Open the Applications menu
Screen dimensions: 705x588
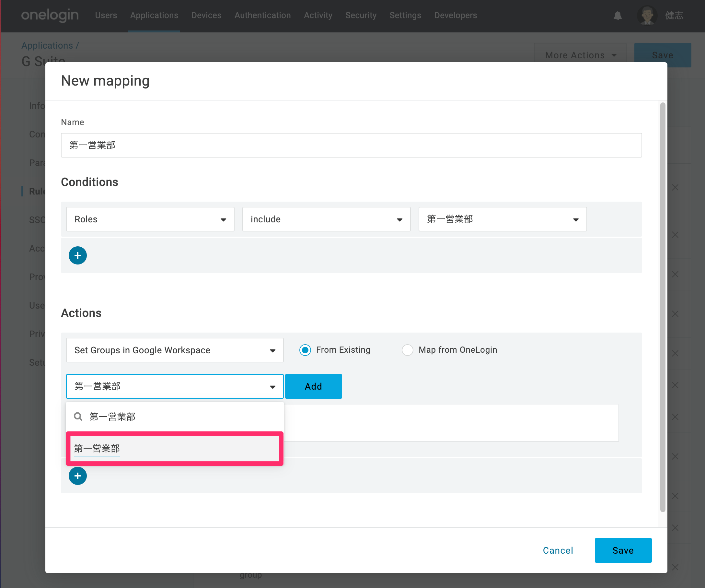click(154, 16)
